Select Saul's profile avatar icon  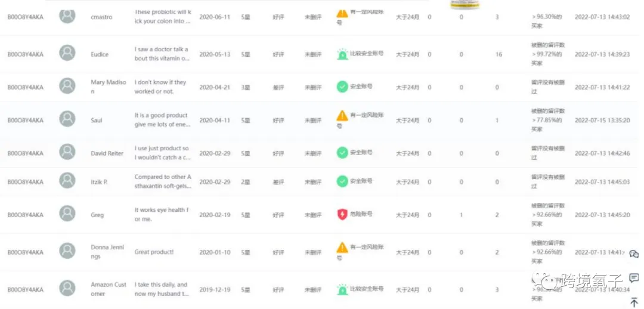[x=67, y=119]
